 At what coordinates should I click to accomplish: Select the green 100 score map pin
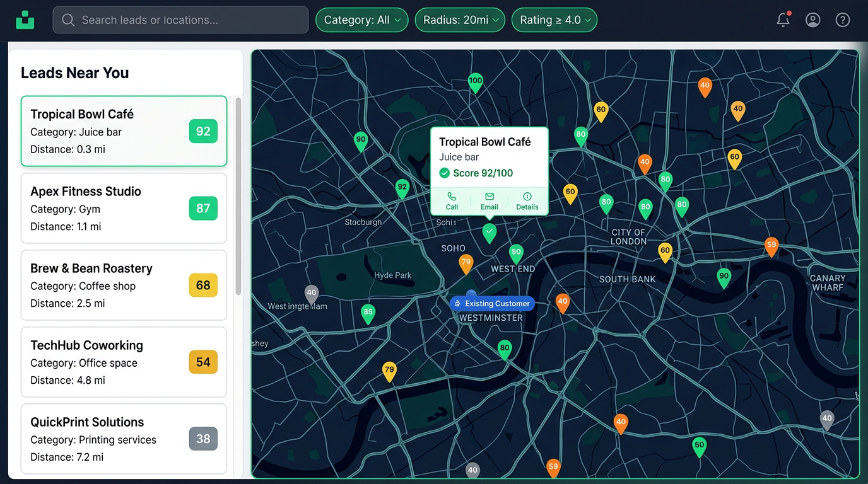pos(476,83)
